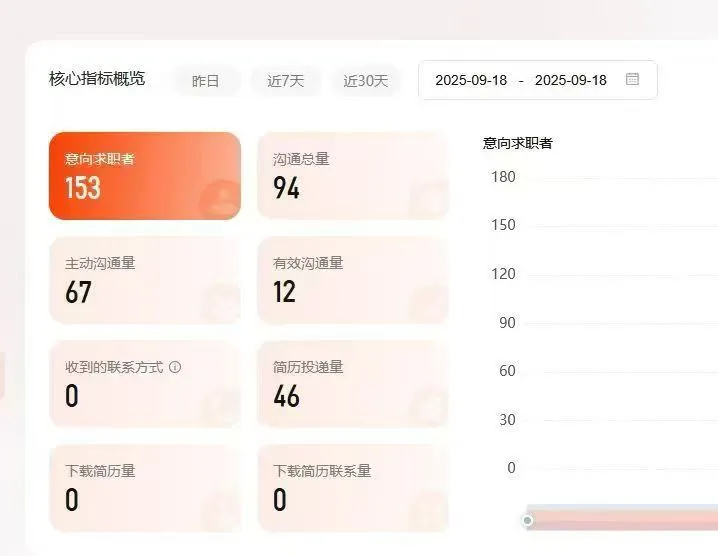Select the 下载简历联系量 metric card
718x556 pixels.
pyautogui.click(x=353, y=488)
